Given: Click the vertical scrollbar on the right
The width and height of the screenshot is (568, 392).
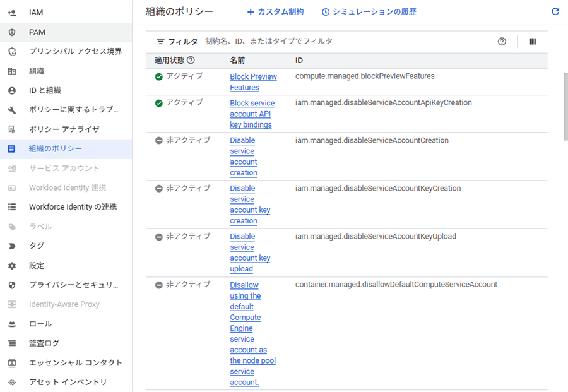Looking at the screenshot, I should [x=565, y=107].
